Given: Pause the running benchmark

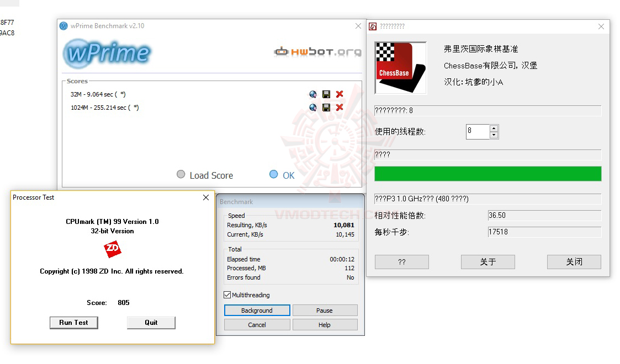Looking at the screenshot, I should [325, 311].
